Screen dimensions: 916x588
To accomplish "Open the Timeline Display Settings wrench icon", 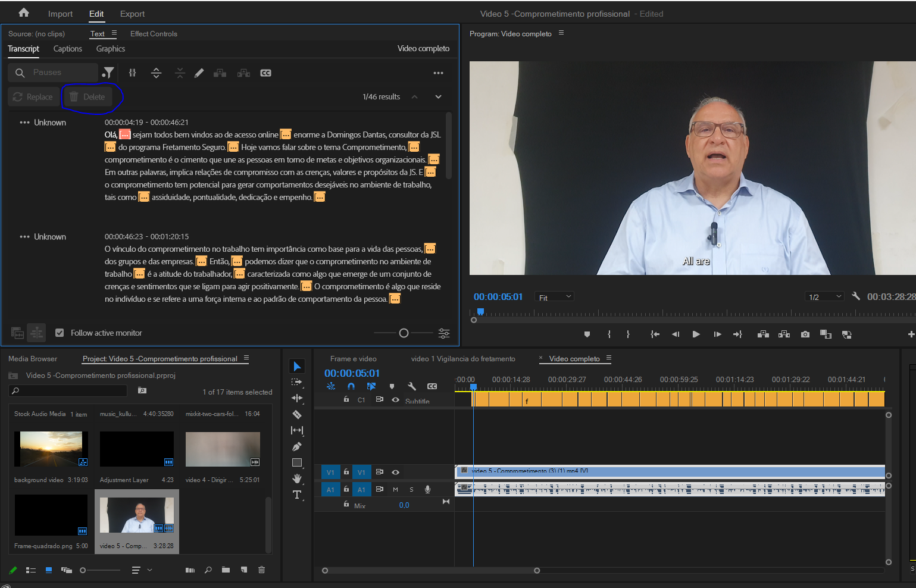I will [x=412, y=386].
